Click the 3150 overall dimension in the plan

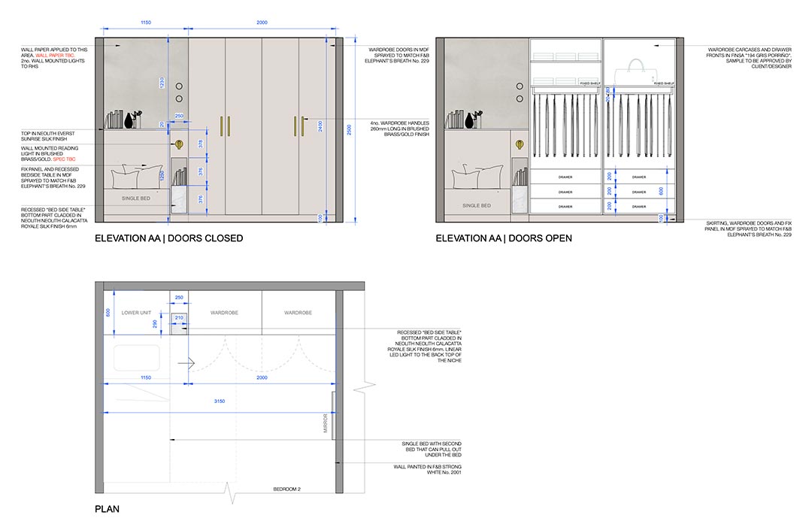(x=220, y=401)
